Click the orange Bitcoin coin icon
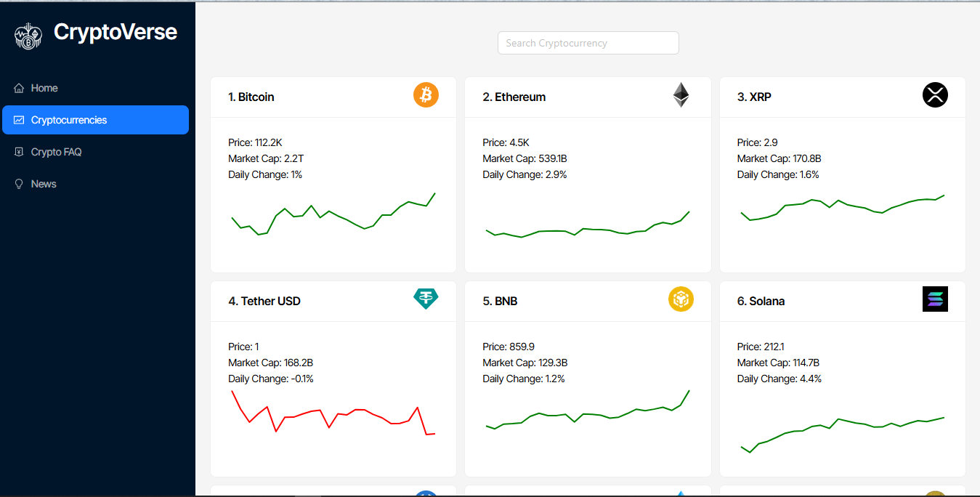The width and height of the screenshot is (980, 497). (426, 95)
